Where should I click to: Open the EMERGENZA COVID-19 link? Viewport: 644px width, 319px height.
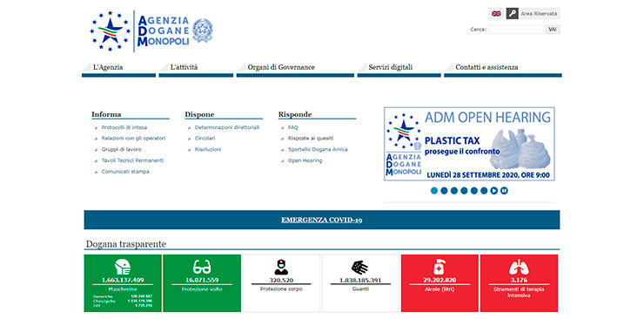(x=322, y=220)
